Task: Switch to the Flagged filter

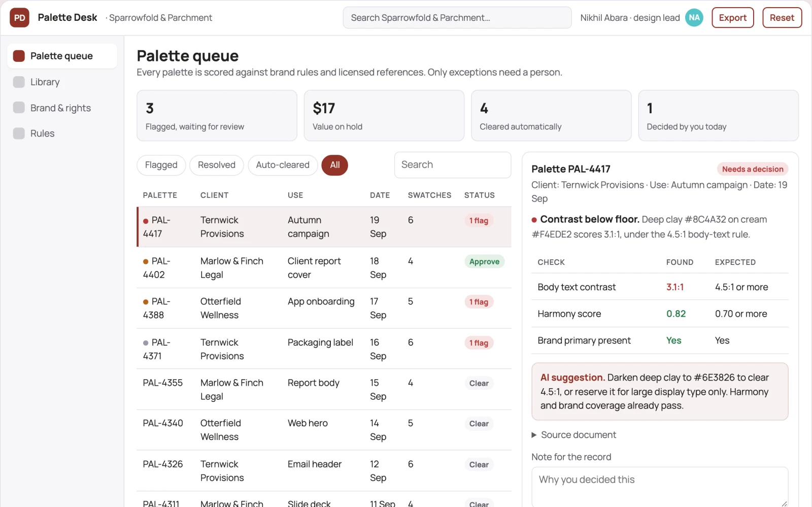Action: (x=161, y=165)
